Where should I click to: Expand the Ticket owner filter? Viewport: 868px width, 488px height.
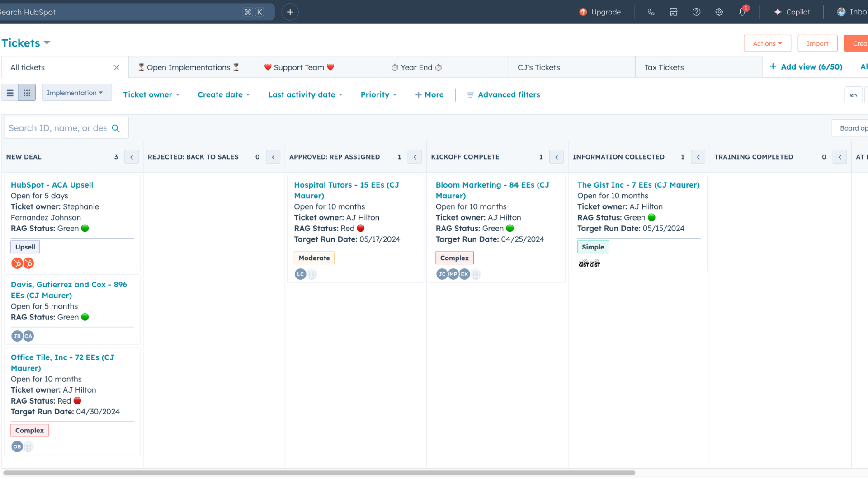[x=151, y=95]
